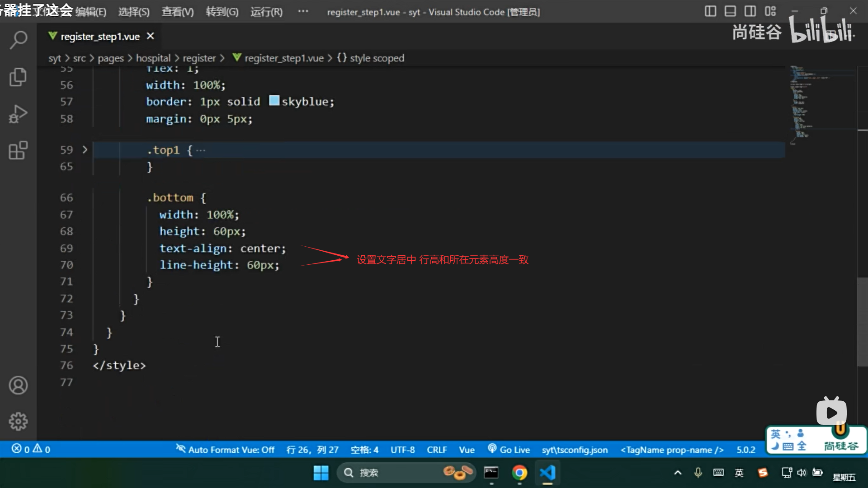Toggle the bottom panel layout button
The height and width of the screenshot is (488, 868).
point(730,11)
